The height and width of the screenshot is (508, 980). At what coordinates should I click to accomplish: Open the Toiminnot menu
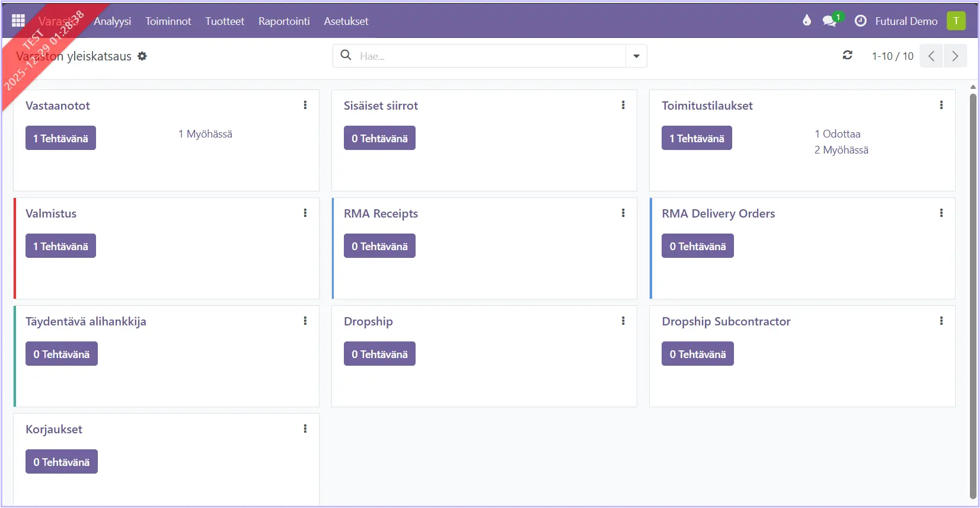[x=168, y=21]
